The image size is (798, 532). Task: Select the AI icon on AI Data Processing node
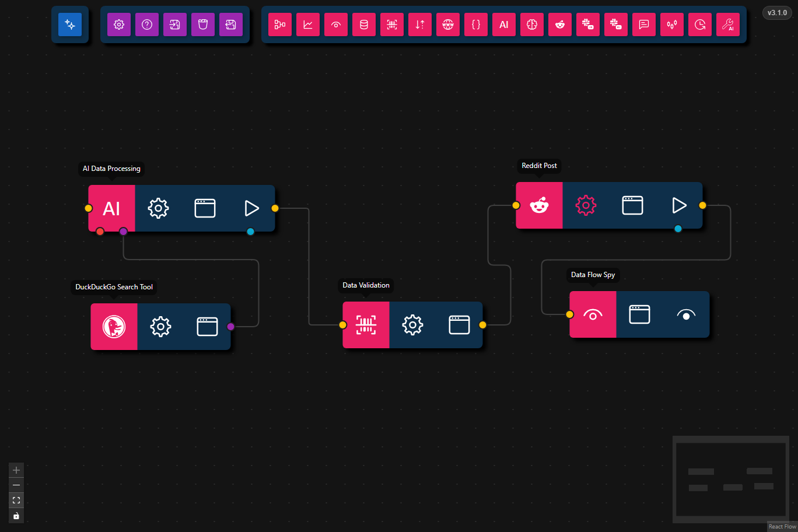click(111, 208)
